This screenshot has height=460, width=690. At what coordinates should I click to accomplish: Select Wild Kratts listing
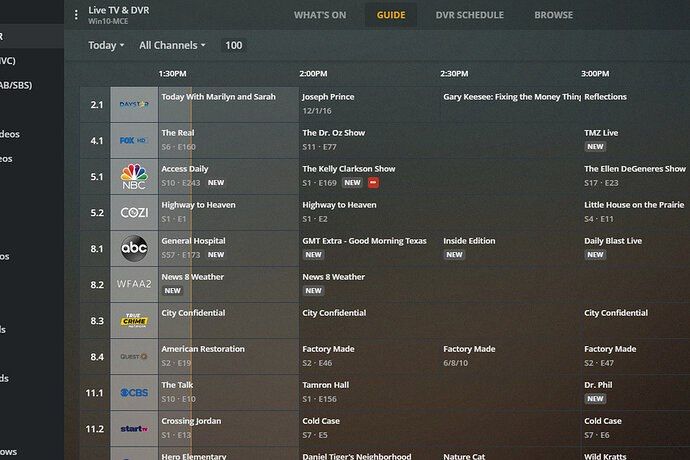[x=636, y=454]
